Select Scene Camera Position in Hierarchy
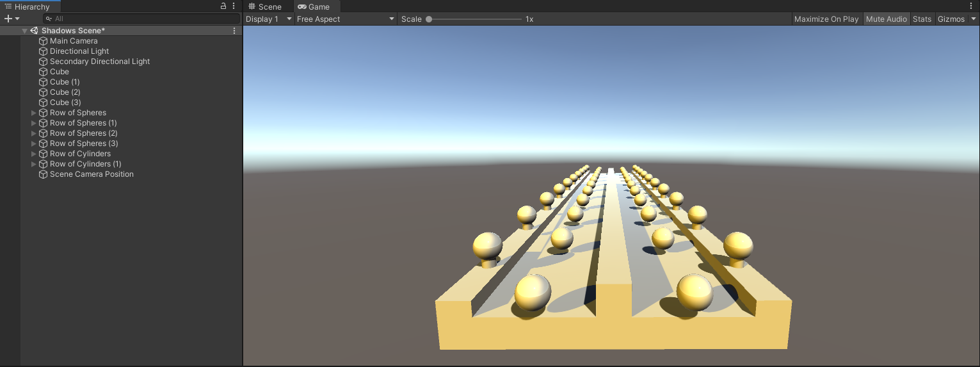Screen dimensions: 980x367 (x=92, y=174)
